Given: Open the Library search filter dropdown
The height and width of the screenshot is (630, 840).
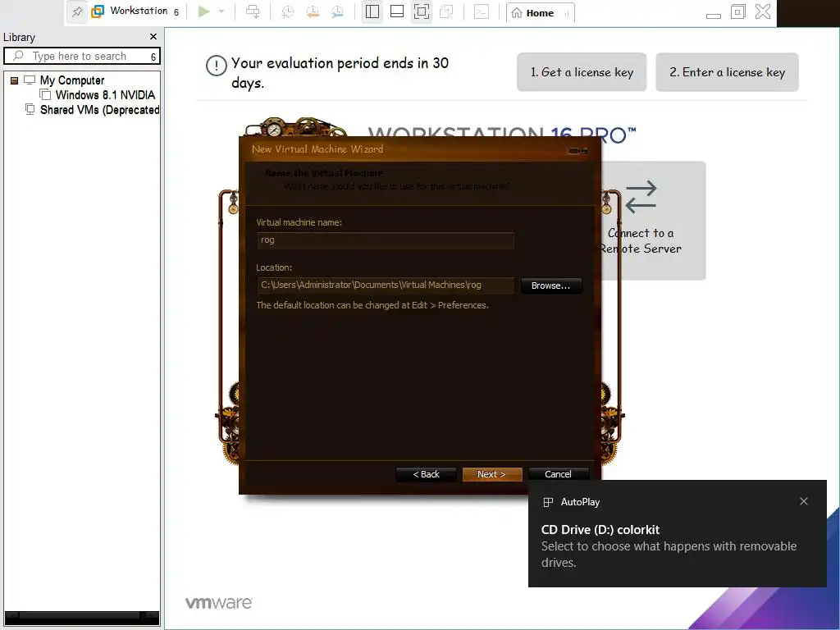Looking at the screenshot, I should [x=153, y=57].
